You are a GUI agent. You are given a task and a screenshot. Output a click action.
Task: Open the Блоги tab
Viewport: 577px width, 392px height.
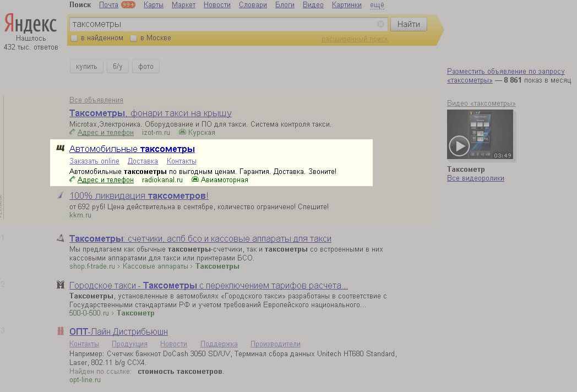(x=285, y=5)
